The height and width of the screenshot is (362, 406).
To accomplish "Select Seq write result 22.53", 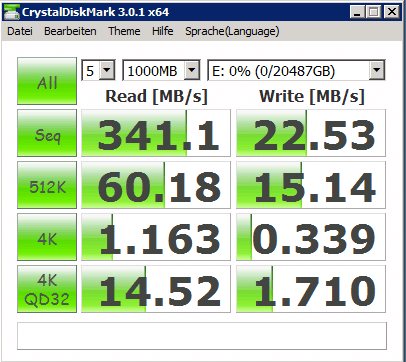I will pos(311,133).
